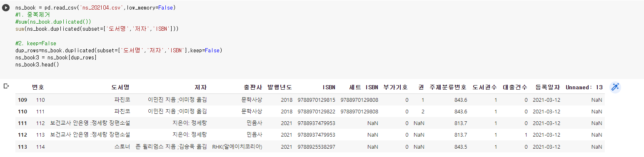Click the 번호 value 114
The width and height of the screenshot is (644, 157).
coord(40,147)
